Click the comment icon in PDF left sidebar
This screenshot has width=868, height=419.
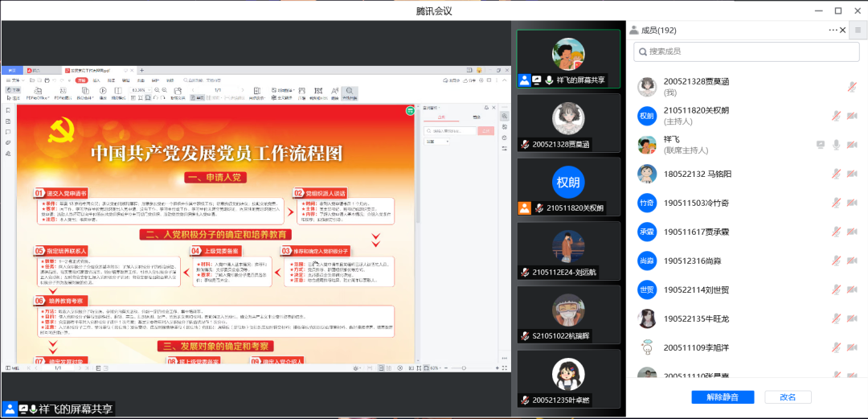(8, 132)
